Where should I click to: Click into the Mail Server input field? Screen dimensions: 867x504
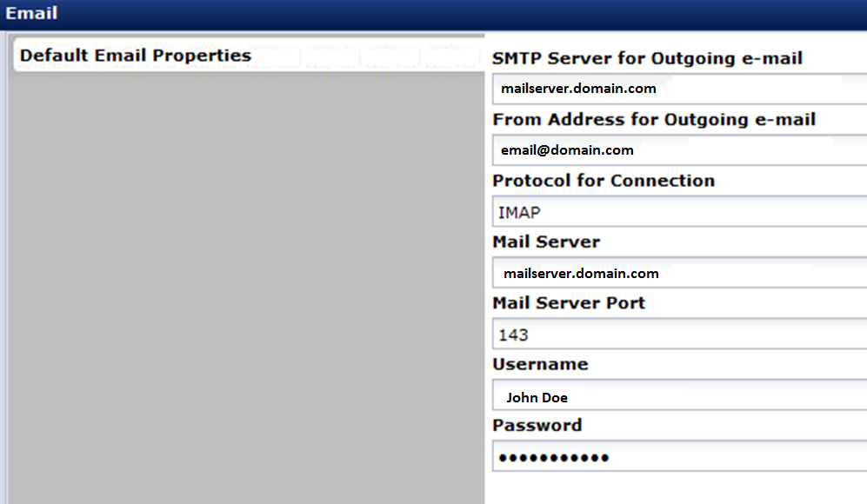(678, 273)
